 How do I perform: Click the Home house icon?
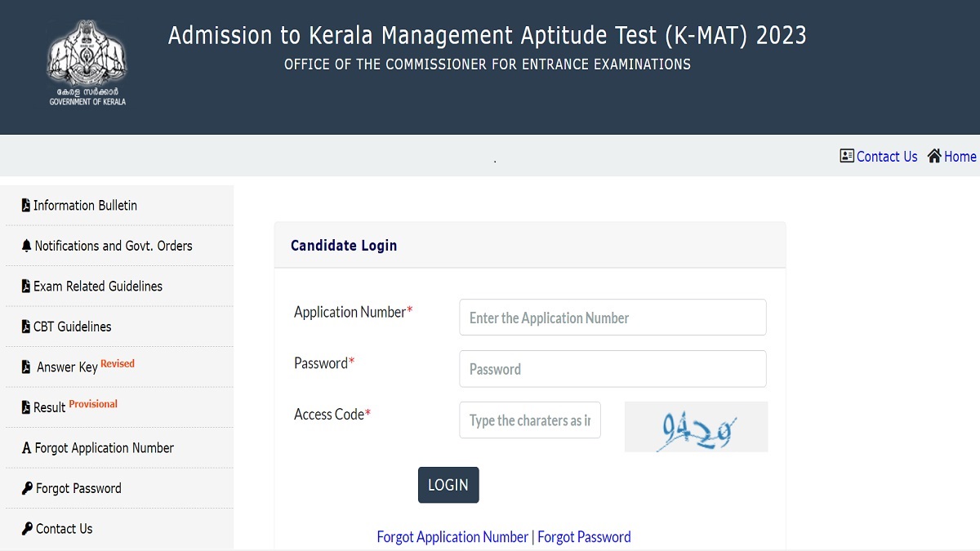pos(934,156)
